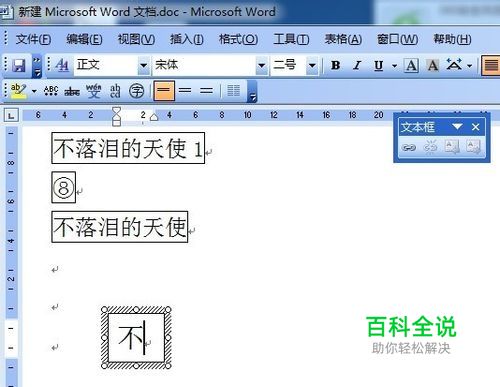The height and width of the screenshot is (387, 500).
Task: Open the 窗口(W) menu
Action: (397, 39)
